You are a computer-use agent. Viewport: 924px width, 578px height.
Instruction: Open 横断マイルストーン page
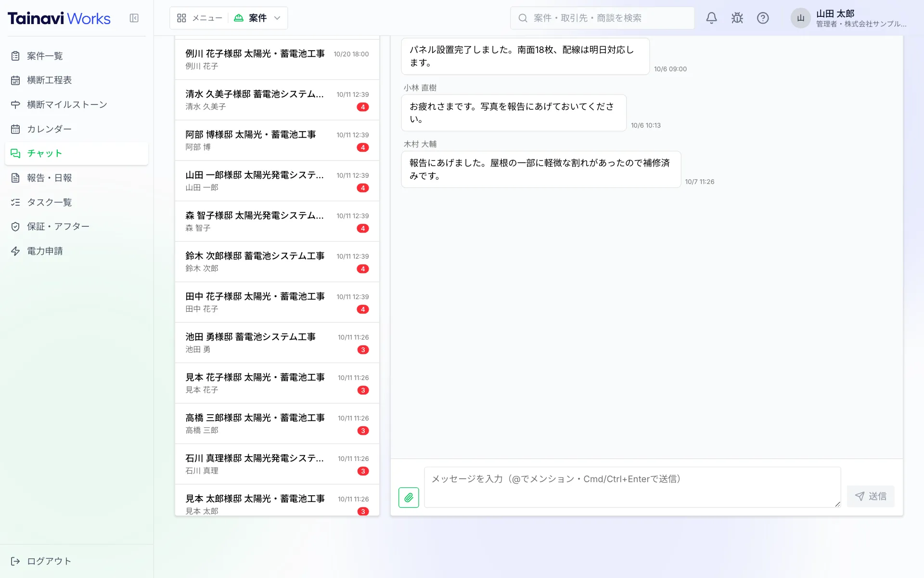click(x=77, y=105)
